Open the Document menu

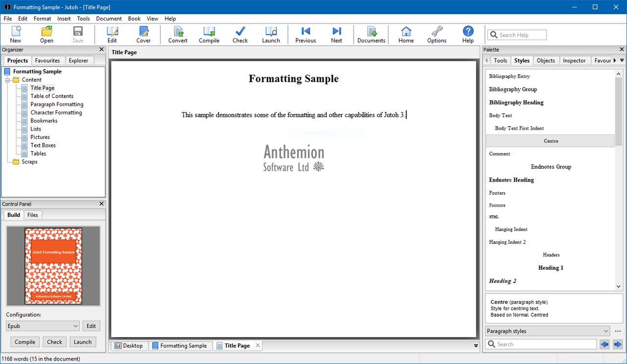(x=109, y=19)
